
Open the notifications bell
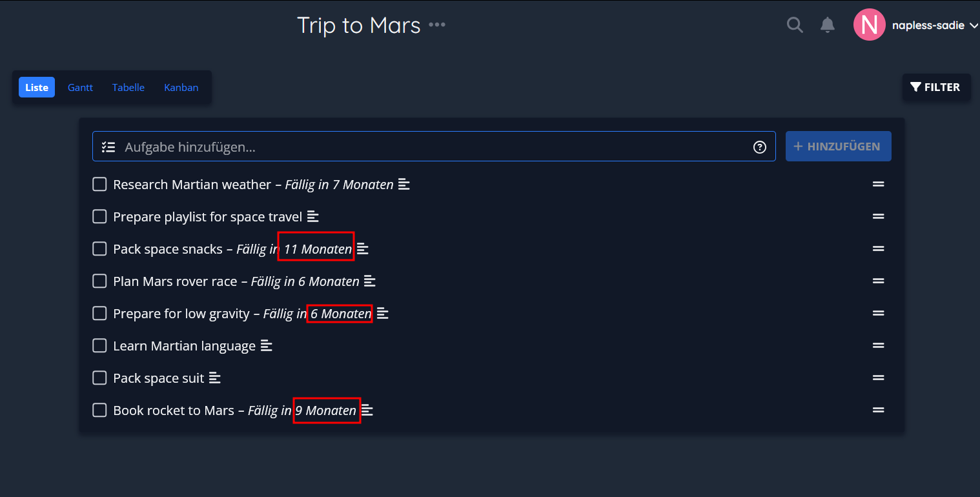click(x=827, y=25)
